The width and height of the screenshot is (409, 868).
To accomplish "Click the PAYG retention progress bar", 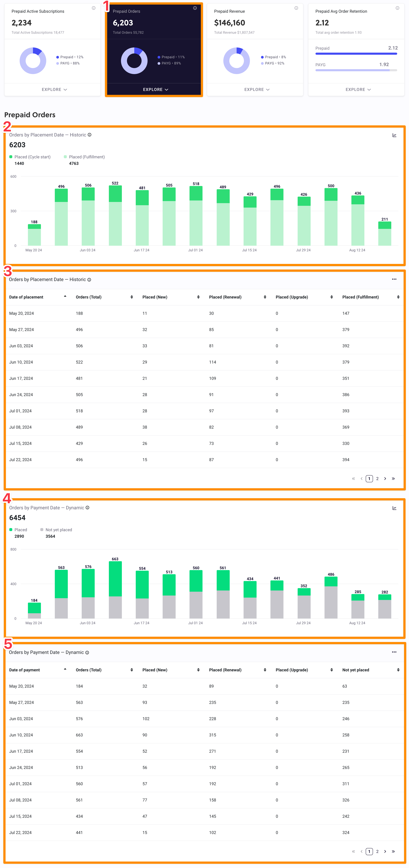I will [356, 70].
